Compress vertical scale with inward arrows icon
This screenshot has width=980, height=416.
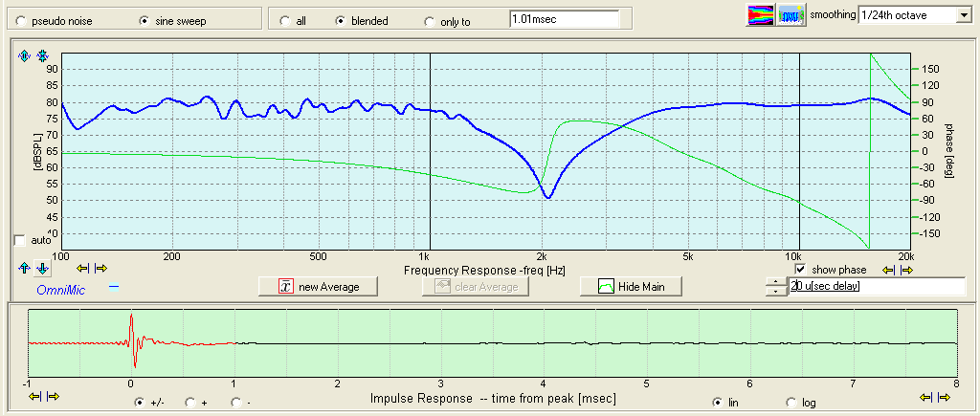pos(42,56)
